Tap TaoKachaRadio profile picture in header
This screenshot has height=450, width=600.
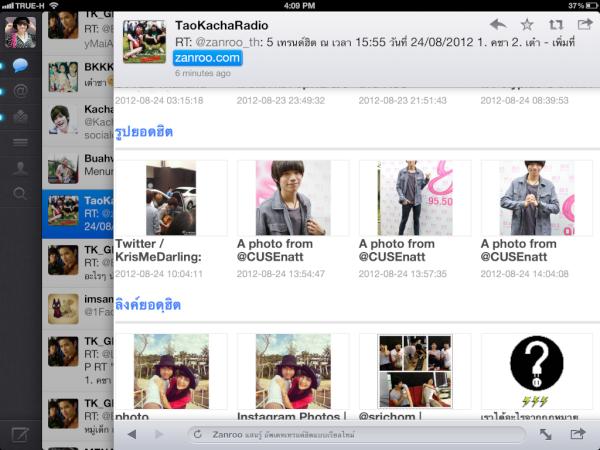[x=144, y=41]
